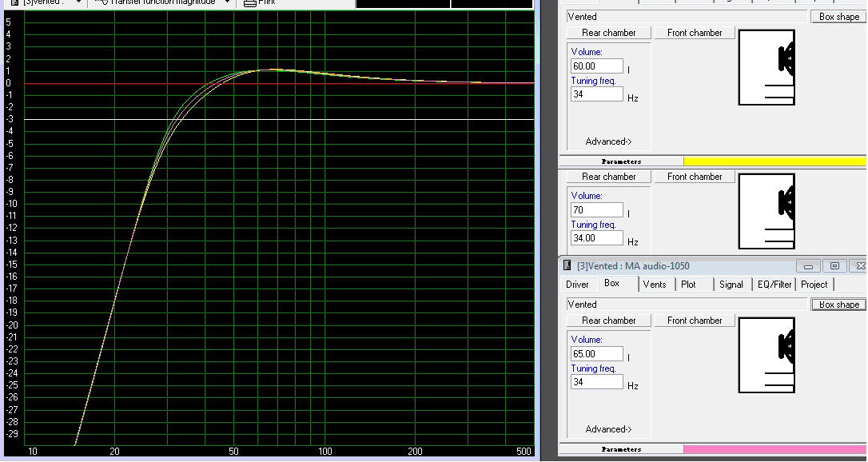The image size is (868, 462).
Task: Click the box diagram in the 60-liter window
Action: tap(766, 67)
